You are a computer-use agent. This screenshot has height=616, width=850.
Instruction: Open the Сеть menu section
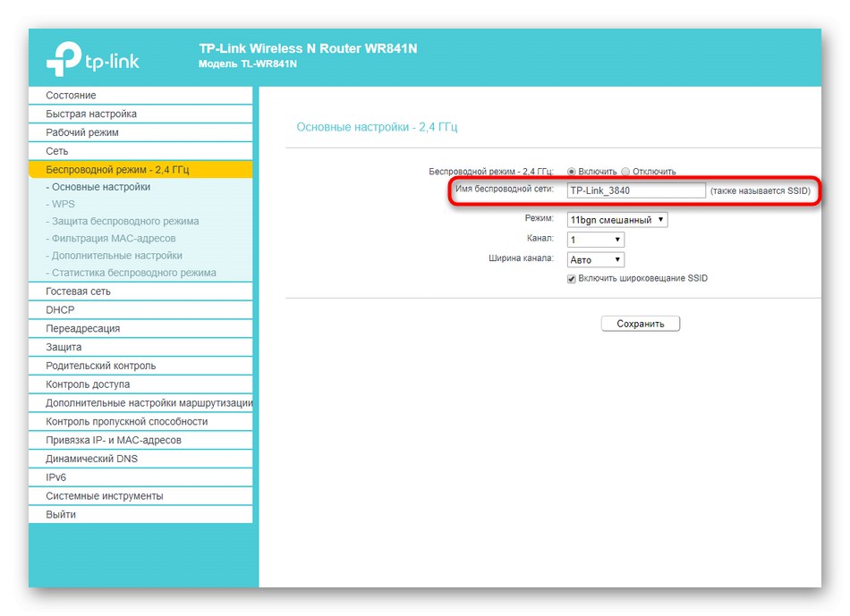(x=140, y=151)
